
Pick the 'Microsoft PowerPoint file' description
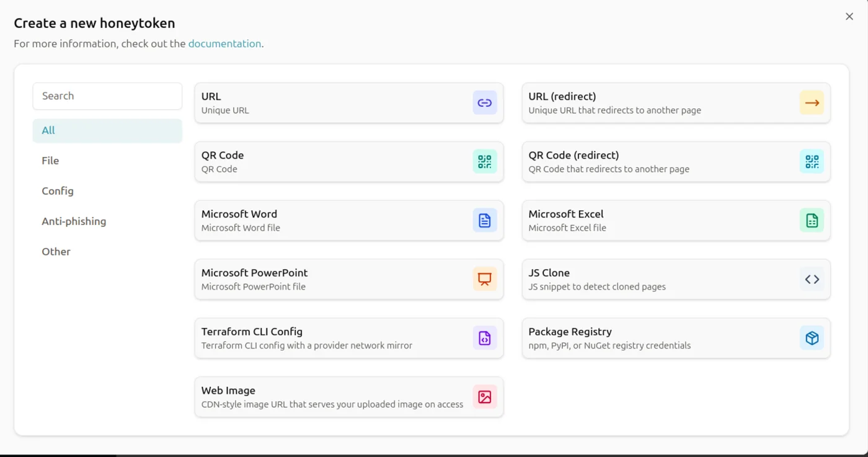(x=254, y=286)
